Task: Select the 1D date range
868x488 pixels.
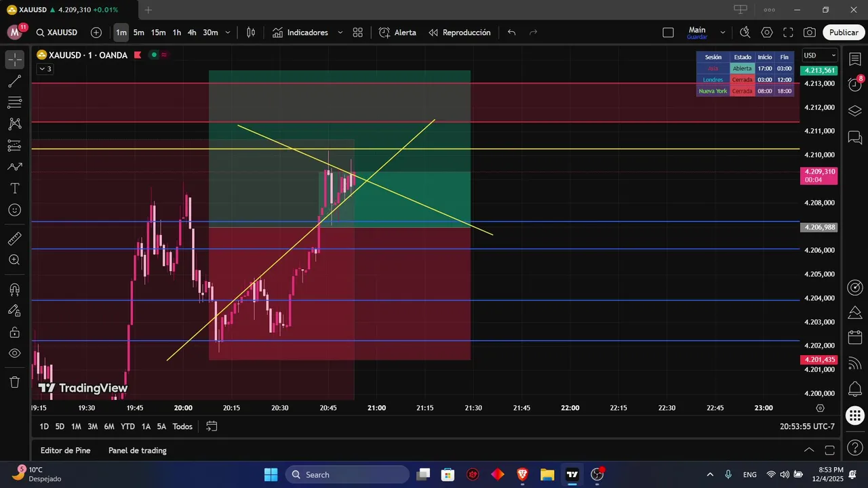Action: click(x=44, y=426)
